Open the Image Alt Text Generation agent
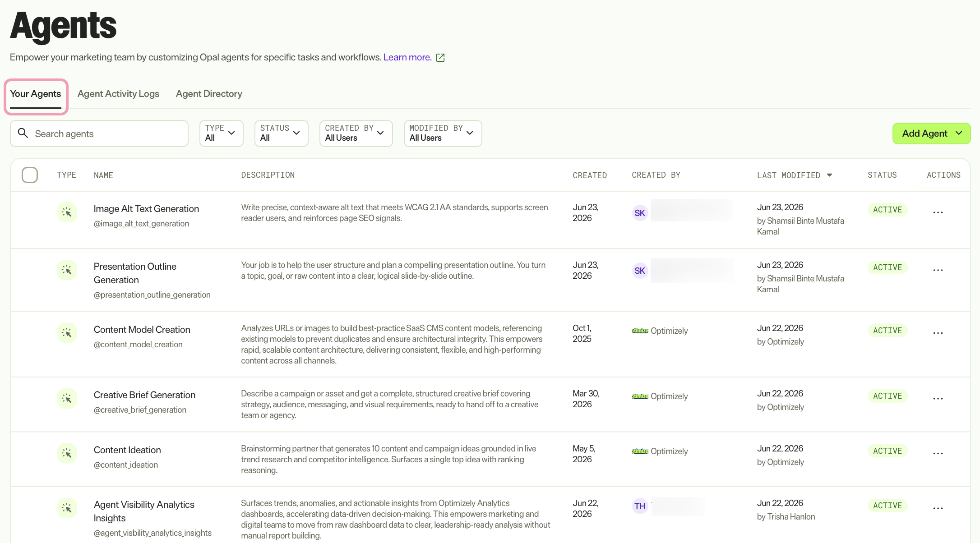This screenshot has height=543, width=980. [146, 209]
